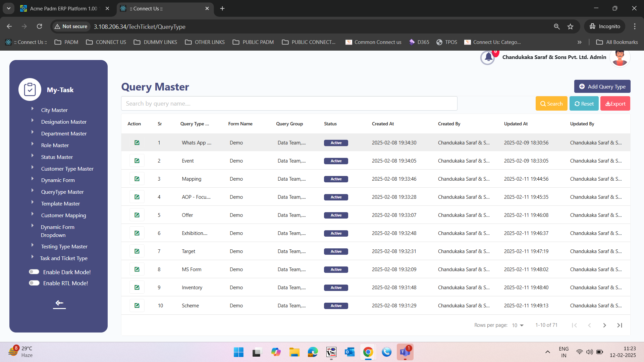Viewport: 644px width, 362px height.
Task: Open the PADM bookmarks folder
Action: [66, 42]
